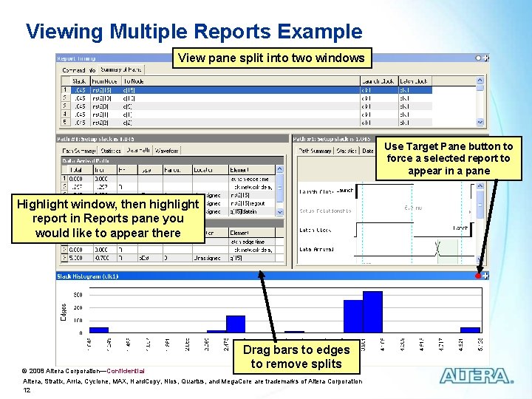This screenshot has height=399, width=532.
Task: Click the To Node column header
Action: pos(240,81)
